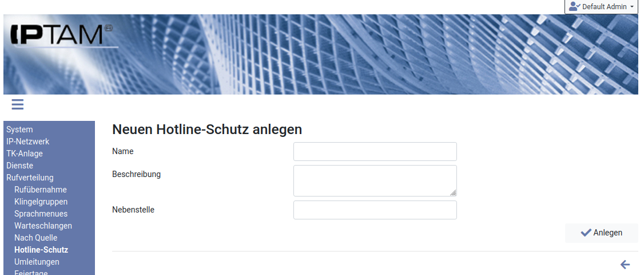Image resolution: width=644 pixels, height=275 pixels.
Task: Open Klingelgruppen in the sidebar
Action: tap(41, 202)
